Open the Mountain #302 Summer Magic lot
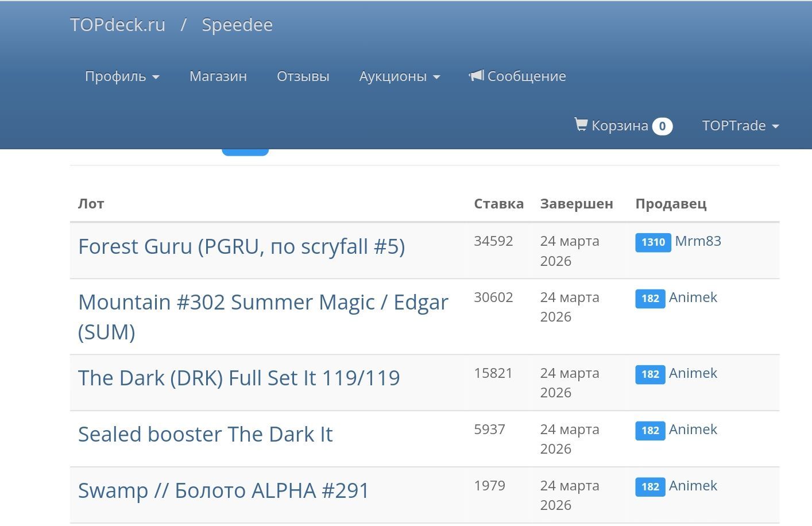812x526 pixels. [x=262, y=303]
